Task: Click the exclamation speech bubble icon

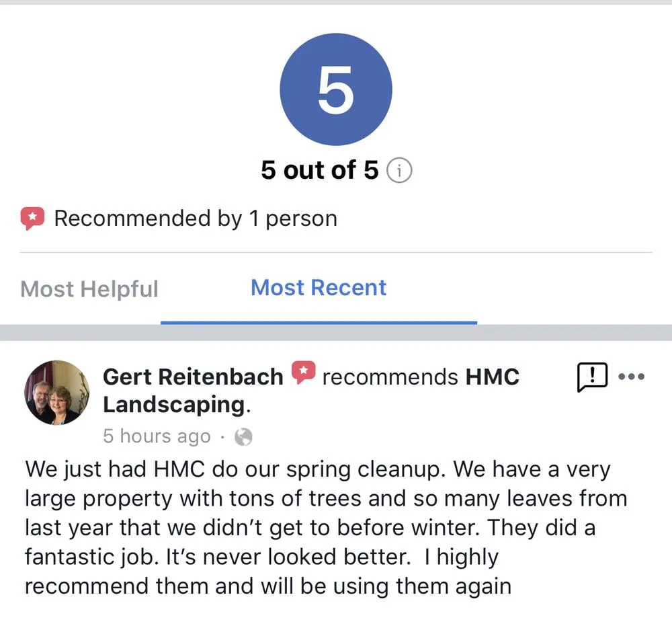Action: [x=592, y=377]
